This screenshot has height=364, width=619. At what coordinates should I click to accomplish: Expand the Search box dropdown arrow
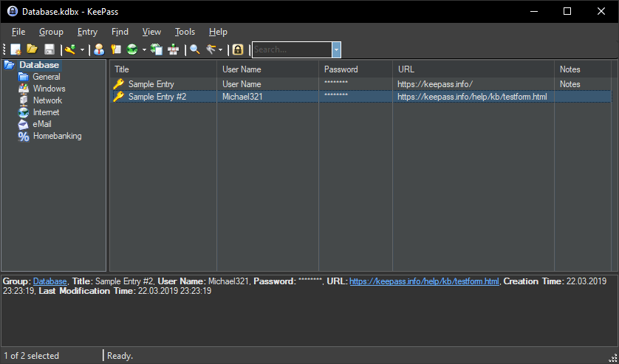pyautogui.click(x=336, y=49)
